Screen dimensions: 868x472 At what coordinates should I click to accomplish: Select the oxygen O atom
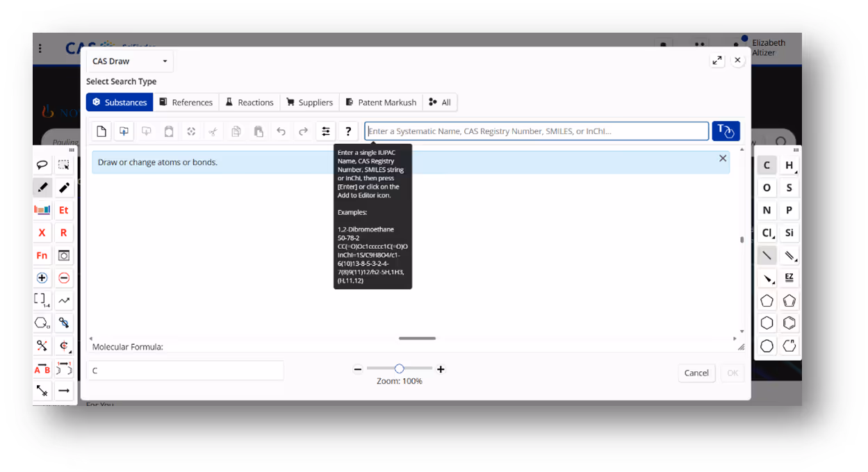coord(767,188)
